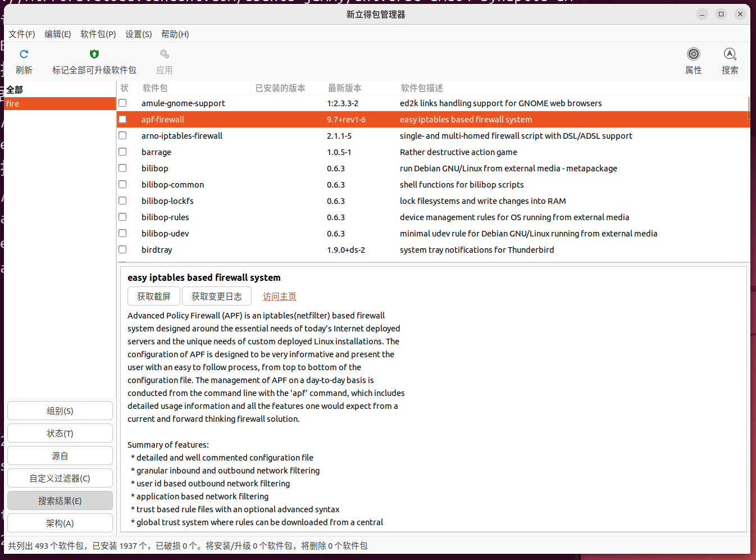
Task: Toggle checkbox for bilibop-rules
Action: (122, 217)
